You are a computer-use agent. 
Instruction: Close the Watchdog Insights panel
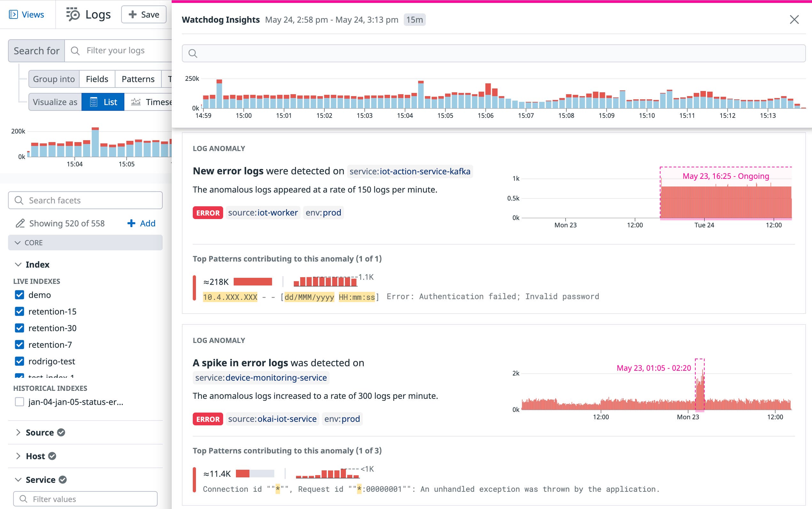point(794,20)
